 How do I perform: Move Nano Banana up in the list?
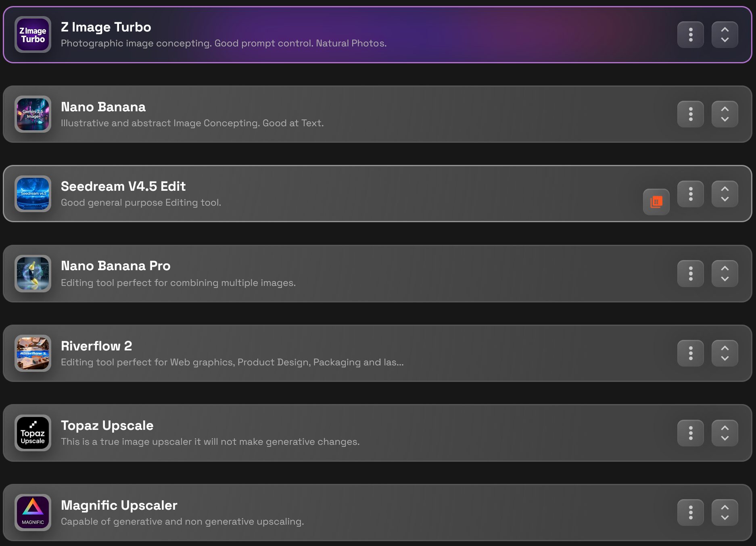pos(725,109)
